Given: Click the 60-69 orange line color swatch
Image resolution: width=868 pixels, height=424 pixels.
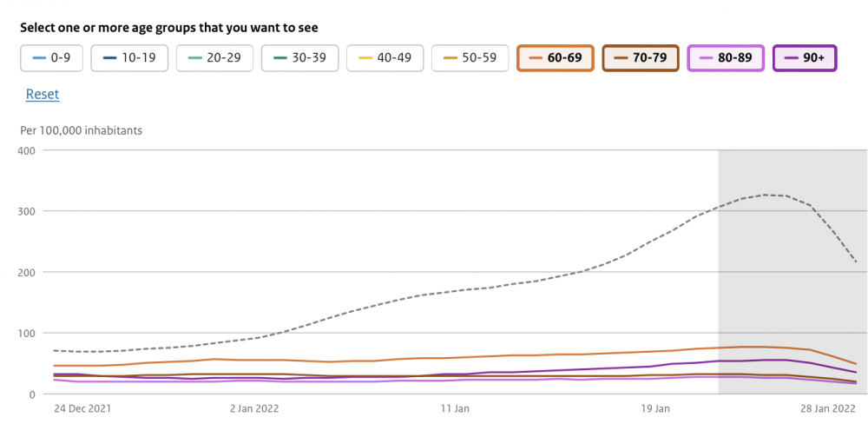Looking at the screenshot, I should click(x=536, y=57).
